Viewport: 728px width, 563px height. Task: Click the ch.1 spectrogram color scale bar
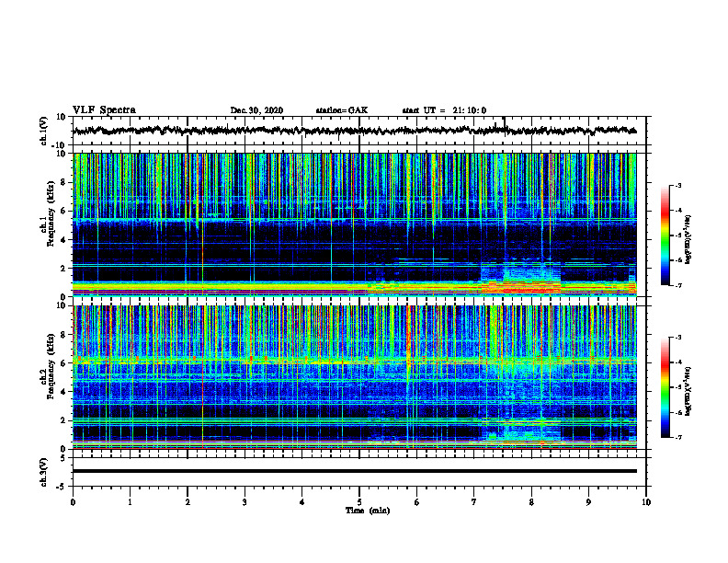tap(665, 236)
